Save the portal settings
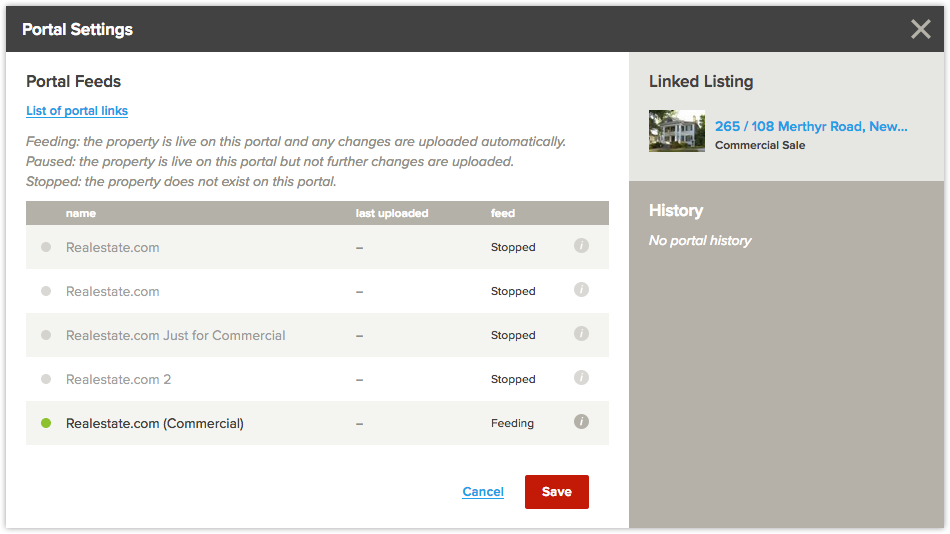This screenshot has height=534, width=950. pyautogui.click(x=557, y=492)
